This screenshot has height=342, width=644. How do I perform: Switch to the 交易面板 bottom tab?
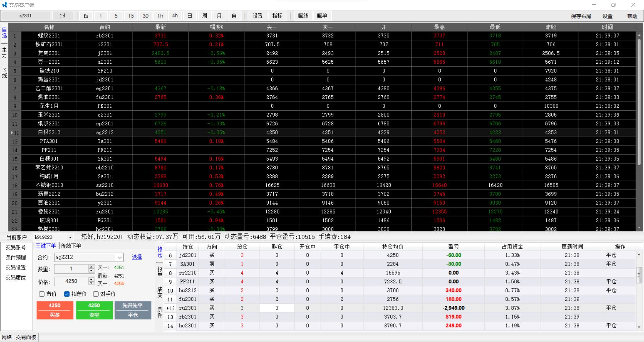click(26, 337)
